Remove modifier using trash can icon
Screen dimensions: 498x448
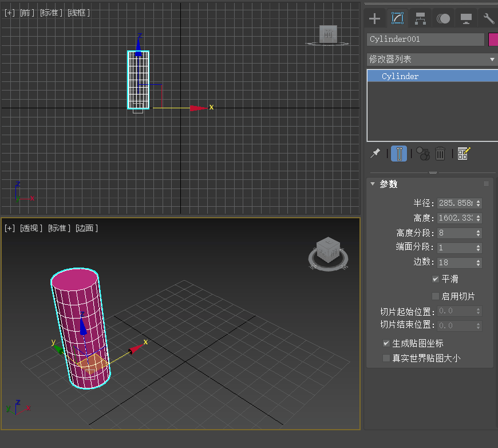coord(440,153)
